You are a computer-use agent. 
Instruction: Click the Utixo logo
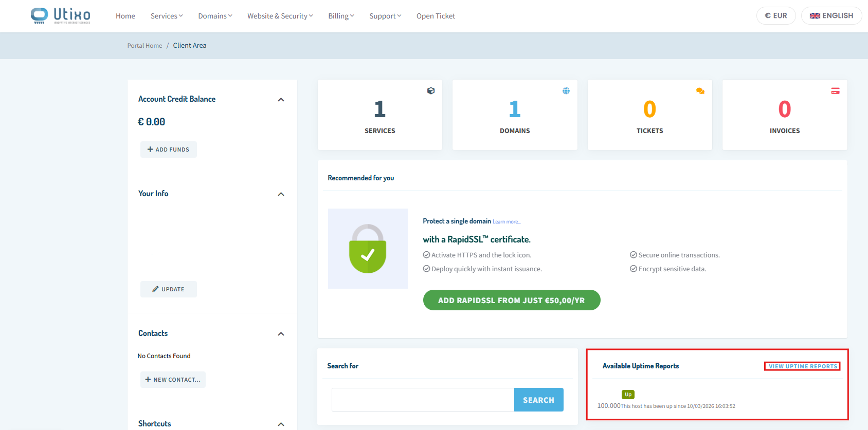pyautogui.click(x=61, y=16)
